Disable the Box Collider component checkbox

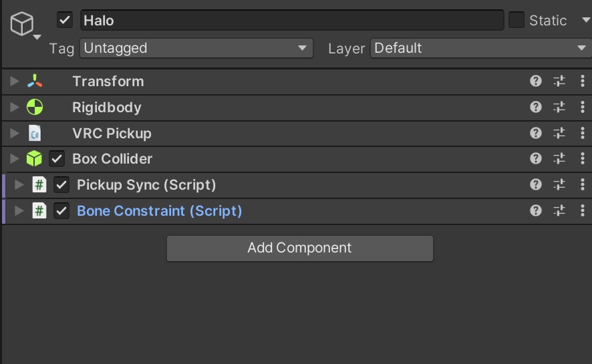[x=57, y=159]
